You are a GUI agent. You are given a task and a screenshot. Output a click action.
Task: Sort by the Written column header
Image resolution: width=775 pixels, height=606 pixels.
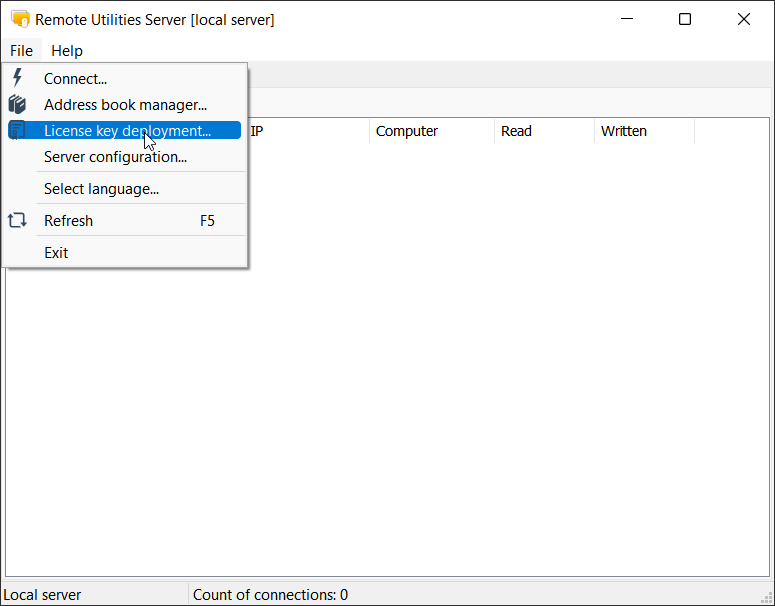click(643, 131)
